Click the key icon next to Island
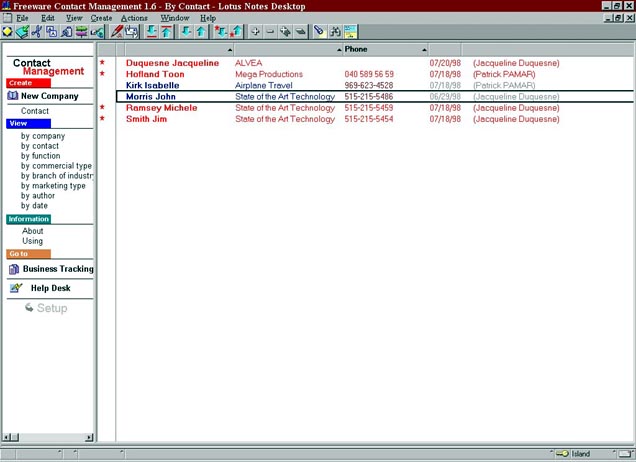Viewport: 636px width, 462px height. tap(562, 453)
